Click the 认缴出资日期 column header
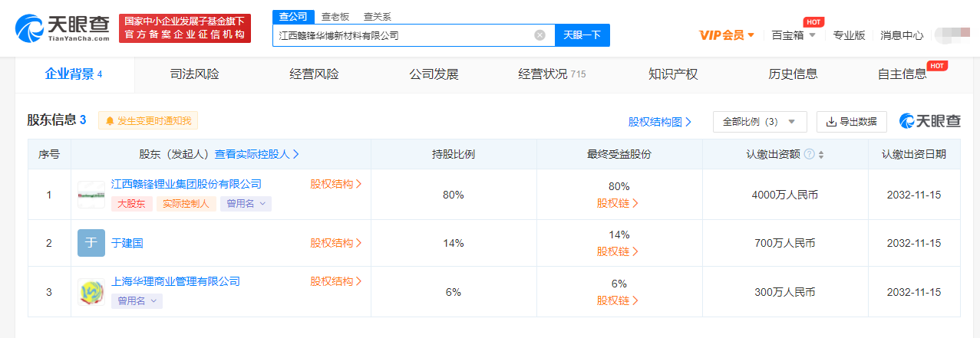Viewport: 980px width, 338px height. pos(914,154)
